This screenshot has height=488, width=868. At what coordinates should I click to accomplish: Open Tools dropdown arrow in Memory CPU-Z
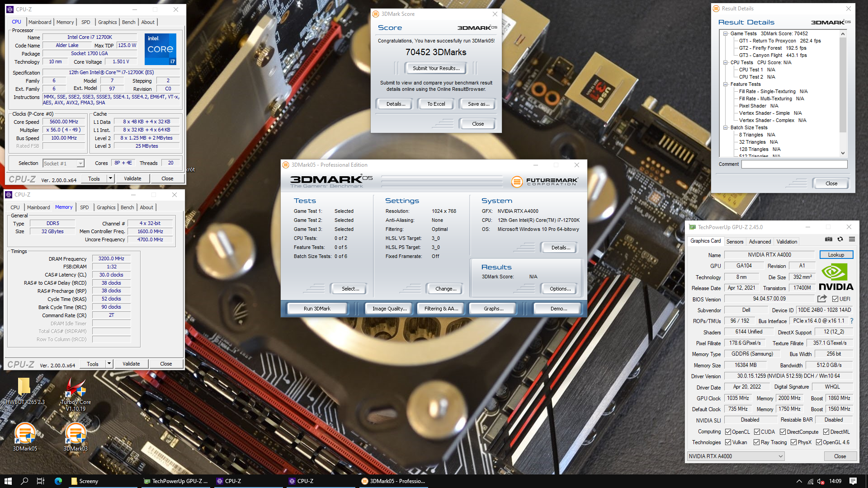(x=108, y=364)
